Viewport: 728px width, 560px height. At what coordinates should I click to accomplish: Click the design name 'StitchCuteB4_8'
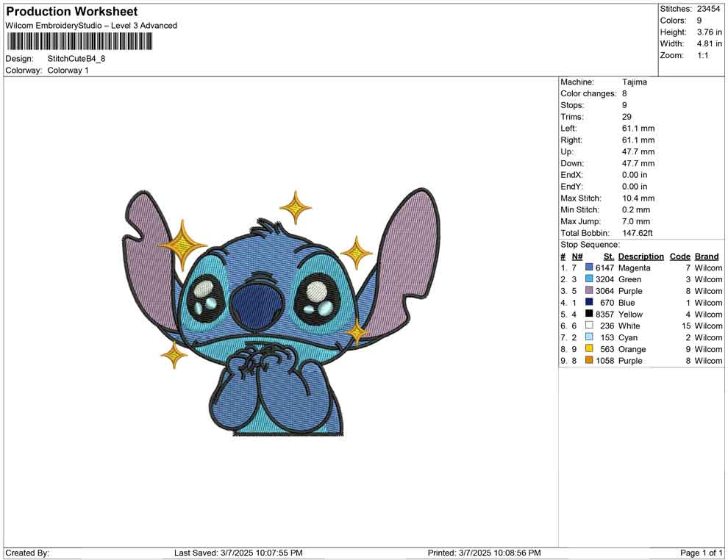point(76,59)
